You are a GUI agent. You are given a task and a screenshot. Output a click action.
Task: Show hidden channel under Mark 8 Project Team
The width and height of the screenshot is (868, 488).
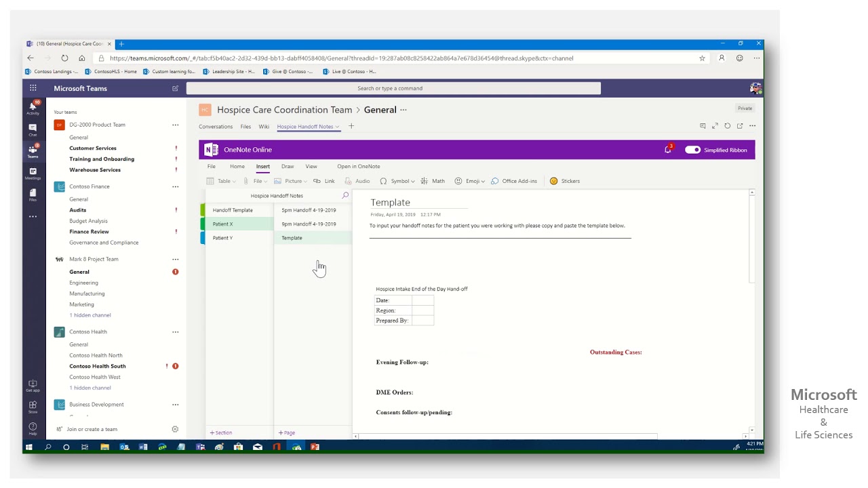tap(90, 315)
